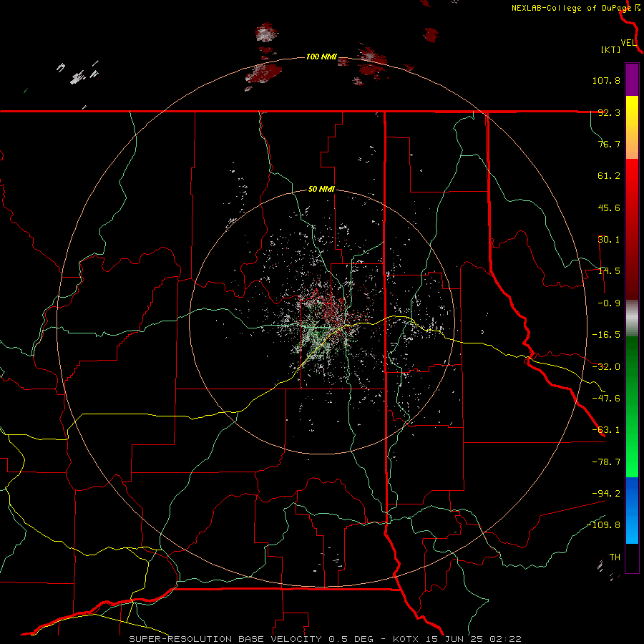Screen dimensions: 644x644
Task: Select the -63.1 legend value
Action: click(606, 430)
